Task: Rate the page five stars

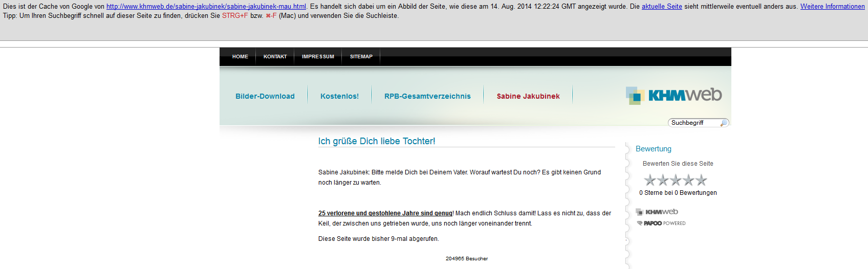Action: (701, 180)
